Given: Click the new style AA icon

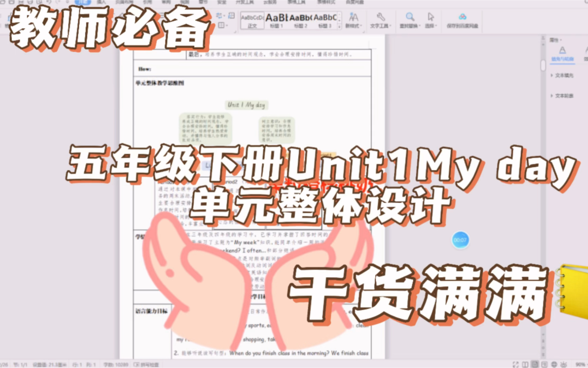Looking at the screenshot, I should coord(353,17).
